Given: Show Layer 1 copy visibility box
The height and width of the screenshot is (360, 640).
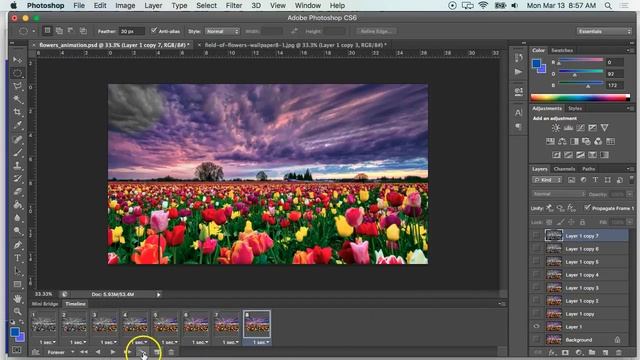Looking at the screenshot, I should coord(536,313).
